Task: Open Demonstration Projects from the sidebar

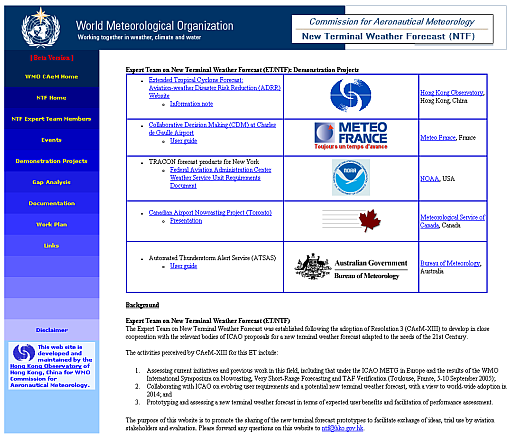Action: click(52, 161)
